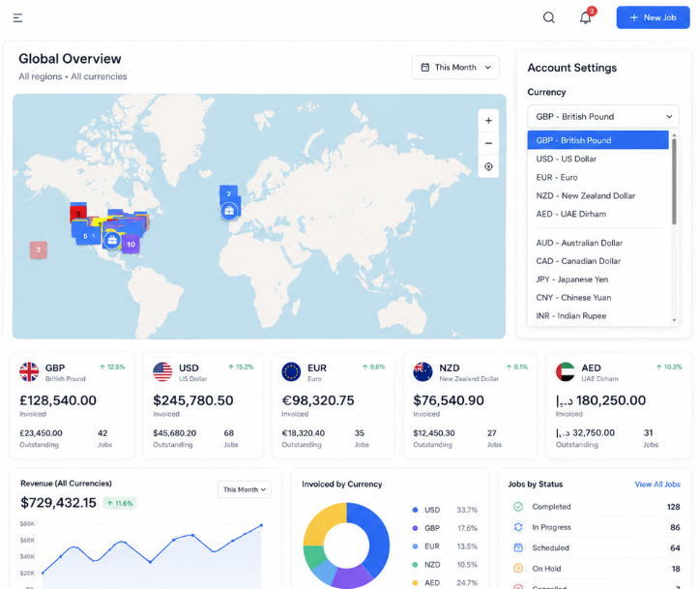Open the hamburger sidebar menu

(17, 17)
